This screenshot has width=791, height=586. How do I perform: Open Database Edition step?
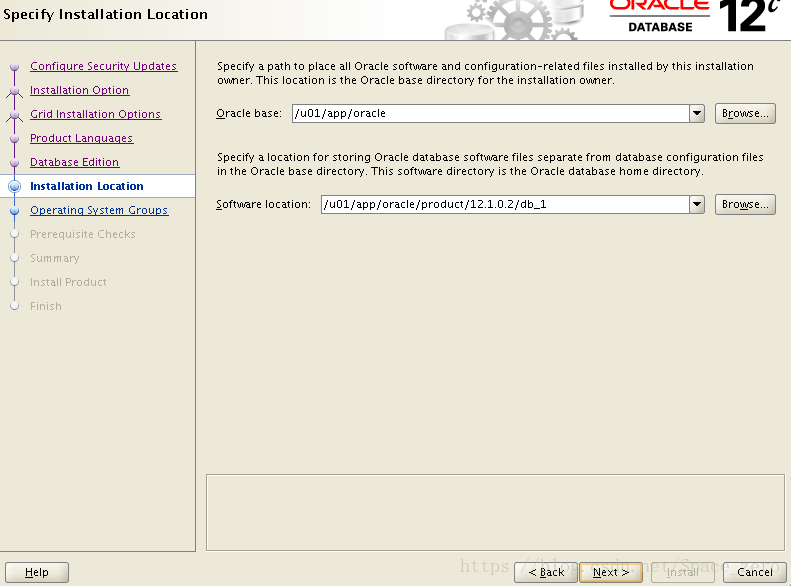tap(74, 162)
